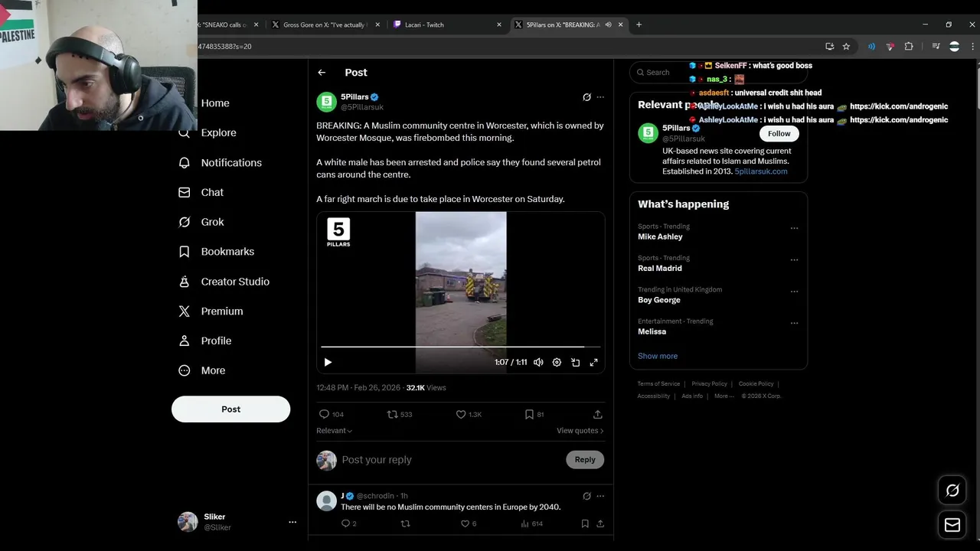Expand the footer More menu
The image size is (980, 551).
(x=724, y=396)
